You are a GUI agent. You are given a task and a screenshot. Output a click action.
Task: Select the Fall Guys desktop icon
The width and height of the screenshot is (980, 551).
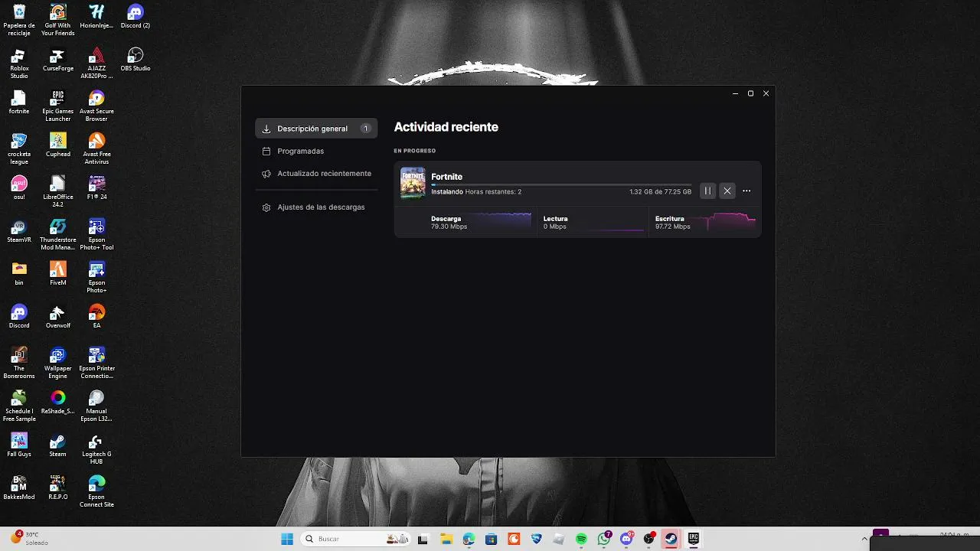click(x=19, y=445)
